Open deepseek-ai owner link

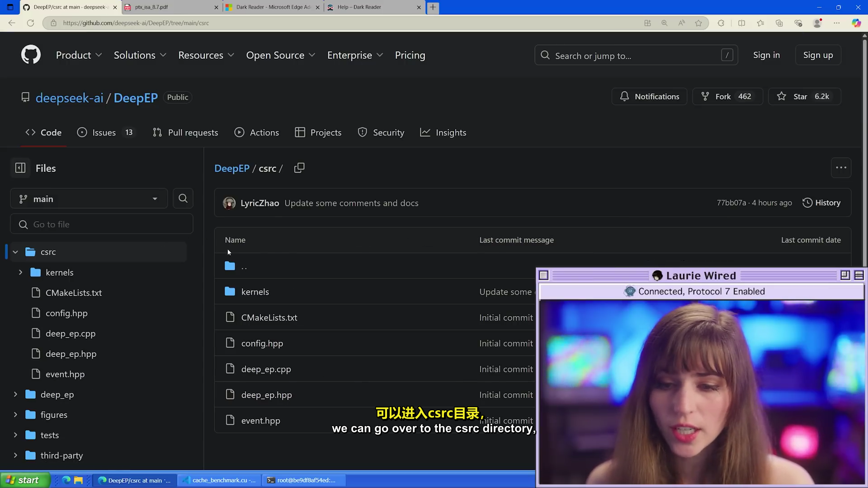pos(69,98)
